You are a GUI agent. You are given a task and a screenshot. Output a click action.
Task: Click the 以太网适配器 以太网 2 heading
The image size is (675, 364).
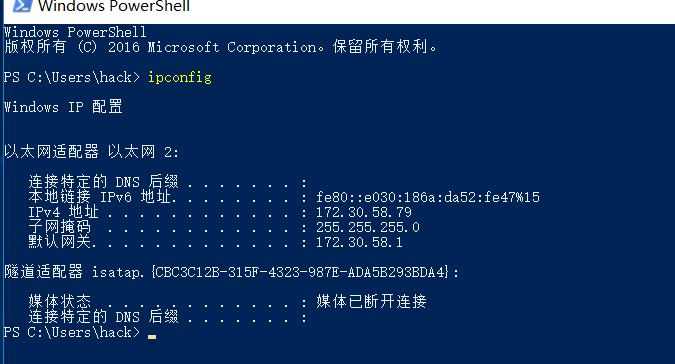click(91, 151)
